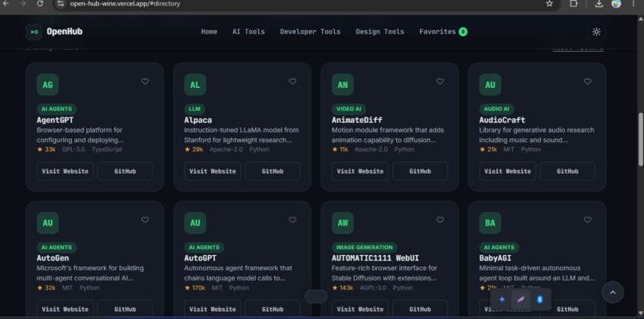This screenshot has height=319, width=644.
Task: Click the LLM tag on Alpaca
Action: coord(195,109)
